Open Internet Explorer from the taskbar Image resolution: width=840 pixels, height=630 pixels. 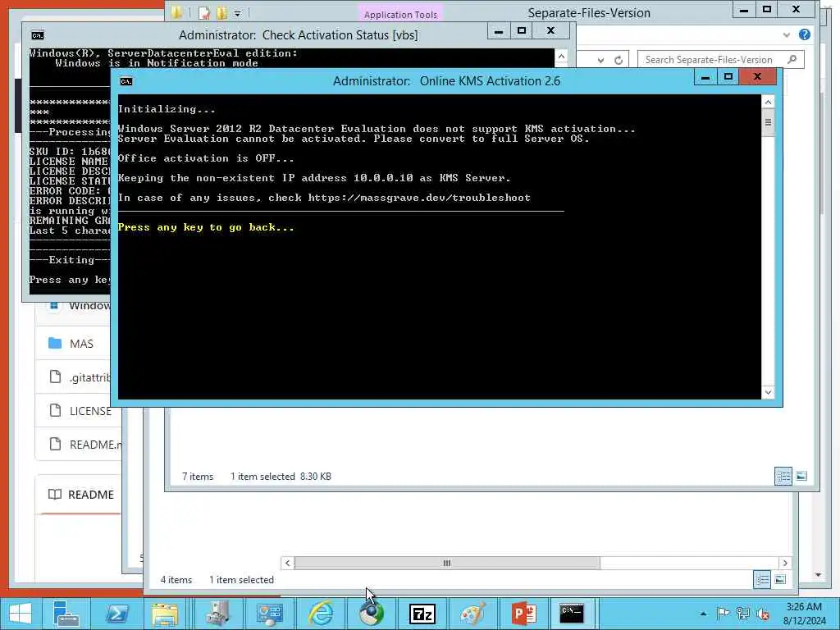322,614
